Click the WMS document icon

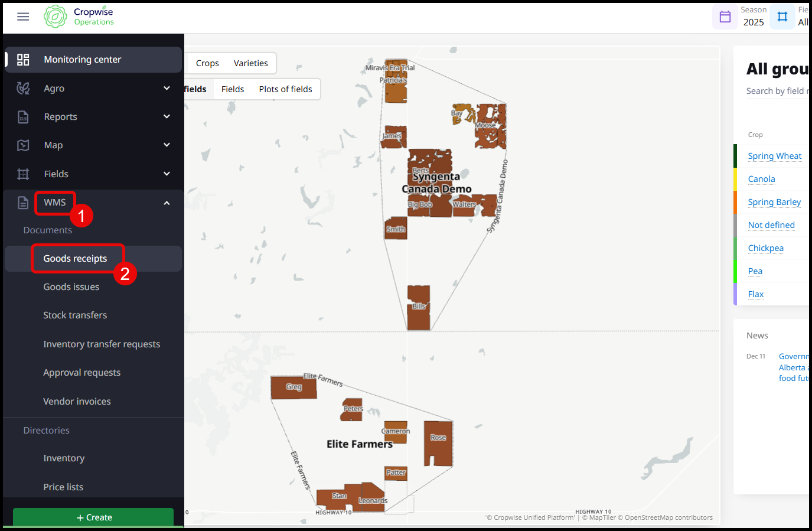click(23, 203)
